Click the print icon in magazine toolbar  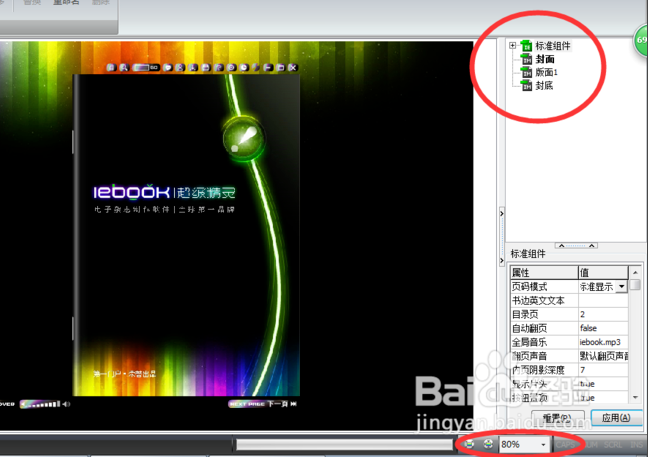point(206,67)
